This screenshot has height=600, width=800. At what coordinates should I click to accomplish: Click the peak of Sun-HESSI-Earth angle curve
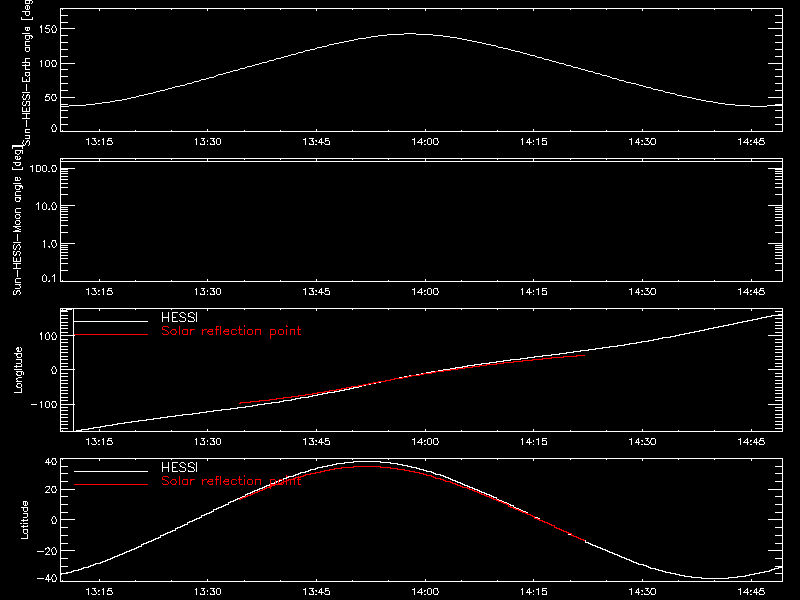pyautogui.click(x=410, y=34)
